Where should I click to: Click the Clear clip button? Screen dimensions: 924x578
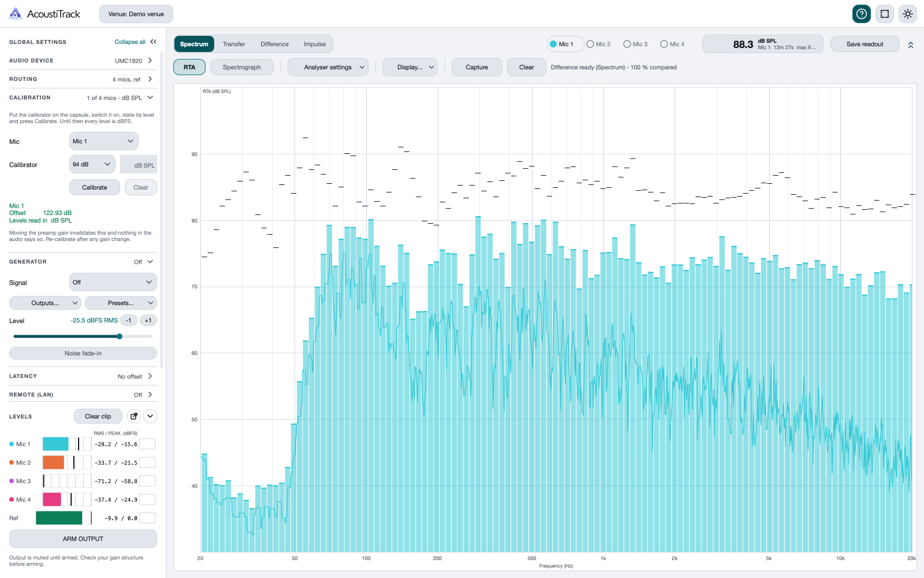click(98, 416)
